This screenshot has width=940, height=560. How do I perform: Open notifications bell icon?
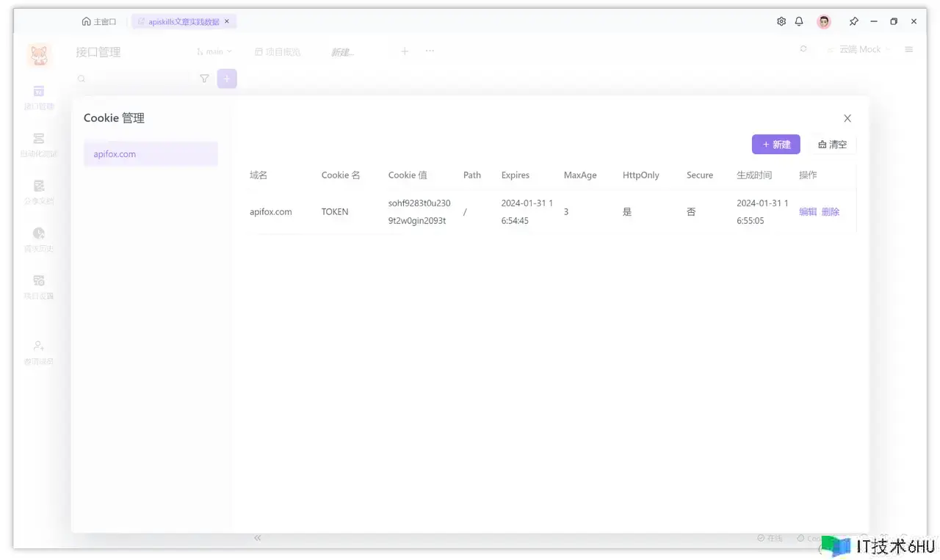799,21
